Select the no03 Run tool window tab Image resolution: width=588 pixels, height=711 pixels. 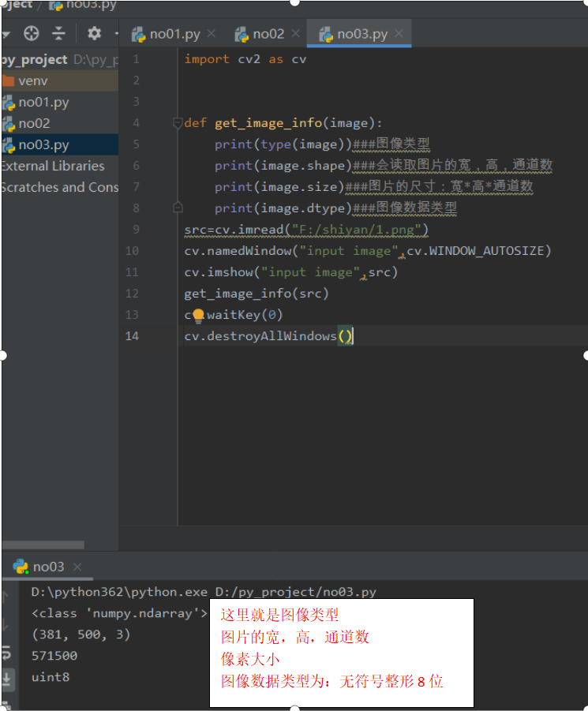[48, 567]
